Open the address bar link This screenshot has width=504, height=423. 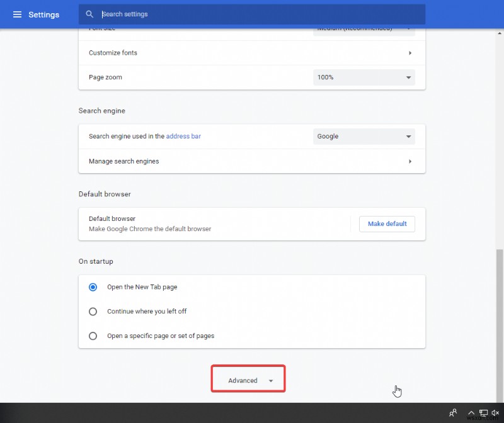click(x=183, y=136)
